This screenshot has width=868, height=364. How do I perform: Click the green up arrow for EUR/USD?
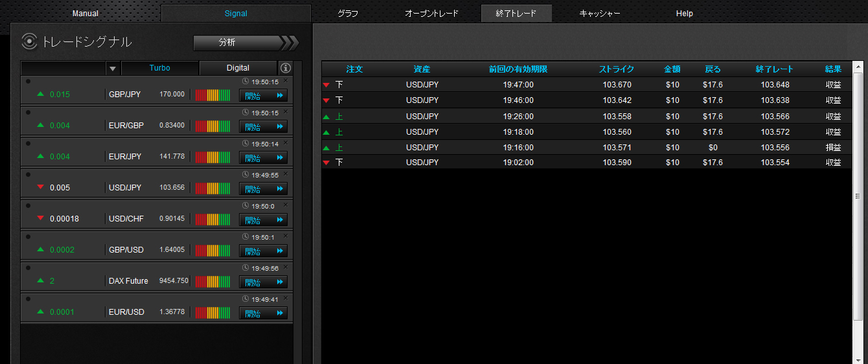click(41, 312)
